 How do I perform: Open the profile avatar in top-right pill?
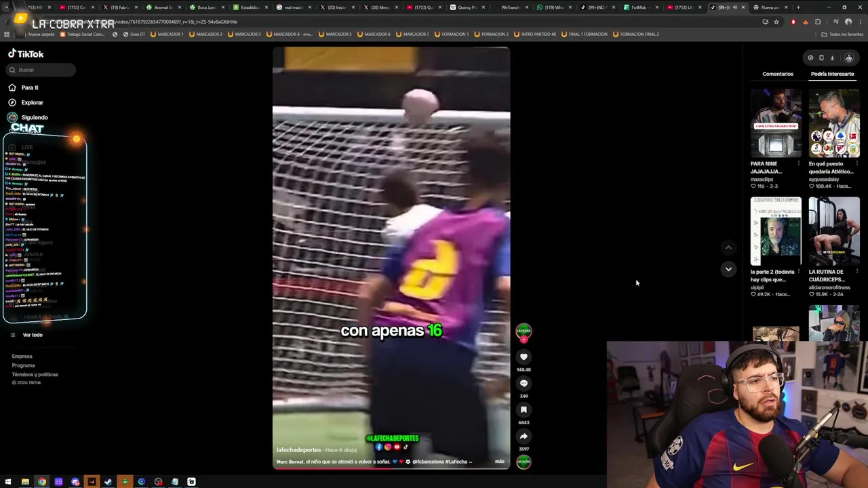(x=848, y=58)
